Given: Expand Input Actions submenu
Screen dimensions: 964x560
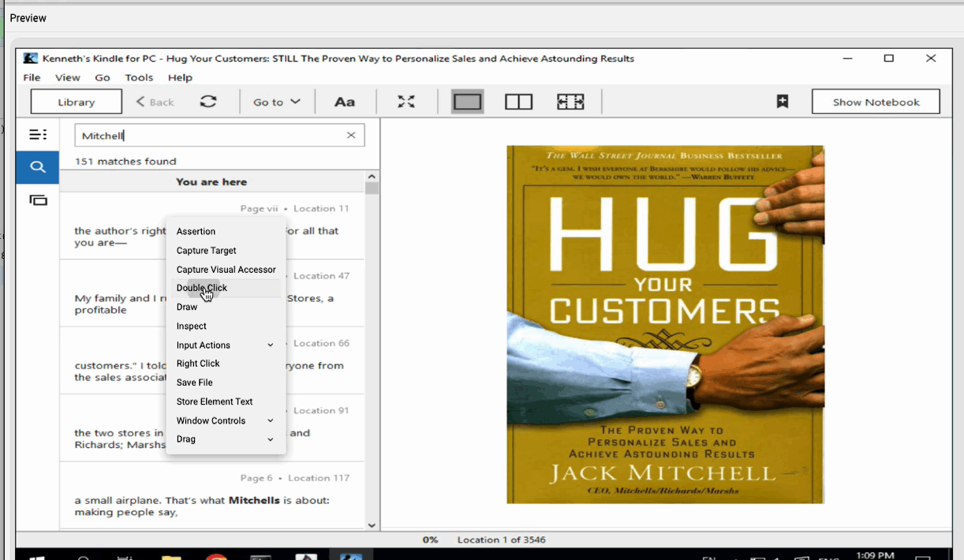Looking at the screenshot, I should [225, 345].
